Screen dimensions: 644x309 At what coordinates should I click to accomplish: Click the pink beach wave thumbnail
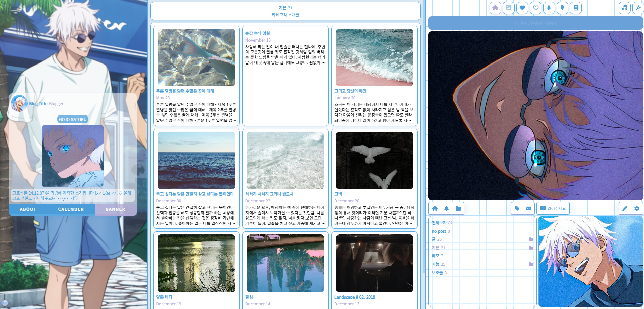(375, 57)
